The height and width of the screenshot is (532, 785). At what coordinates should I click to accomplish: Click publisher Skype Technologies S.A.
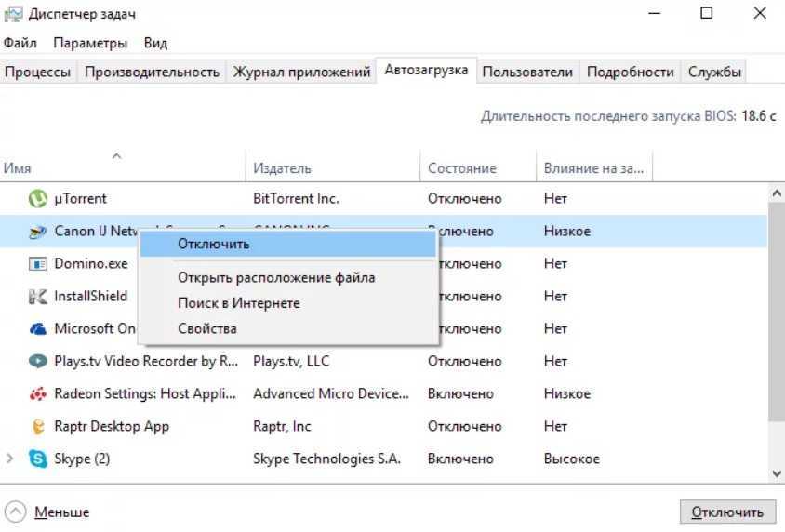click(x=326, y=459)
